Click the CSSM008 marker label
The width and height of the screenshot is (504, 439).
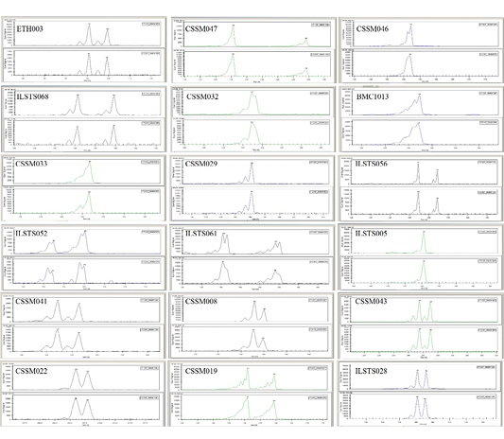coord(201,301)
